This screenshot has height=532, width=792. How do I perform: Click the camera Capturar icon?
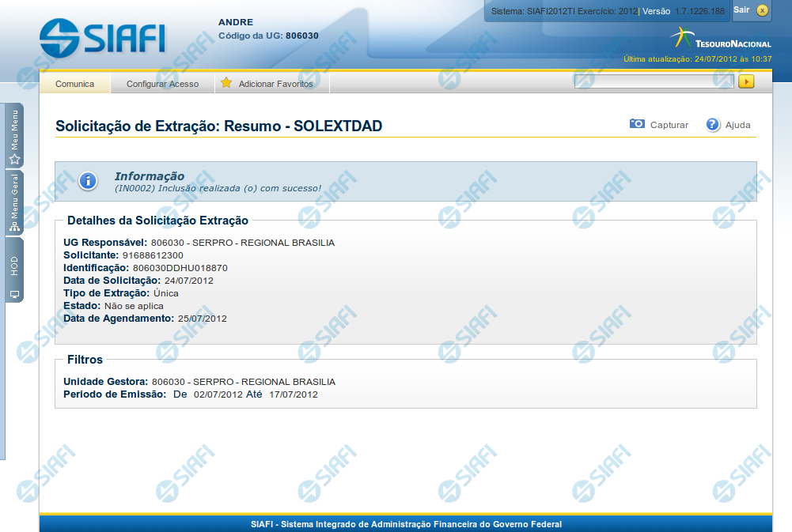point(637,124)
